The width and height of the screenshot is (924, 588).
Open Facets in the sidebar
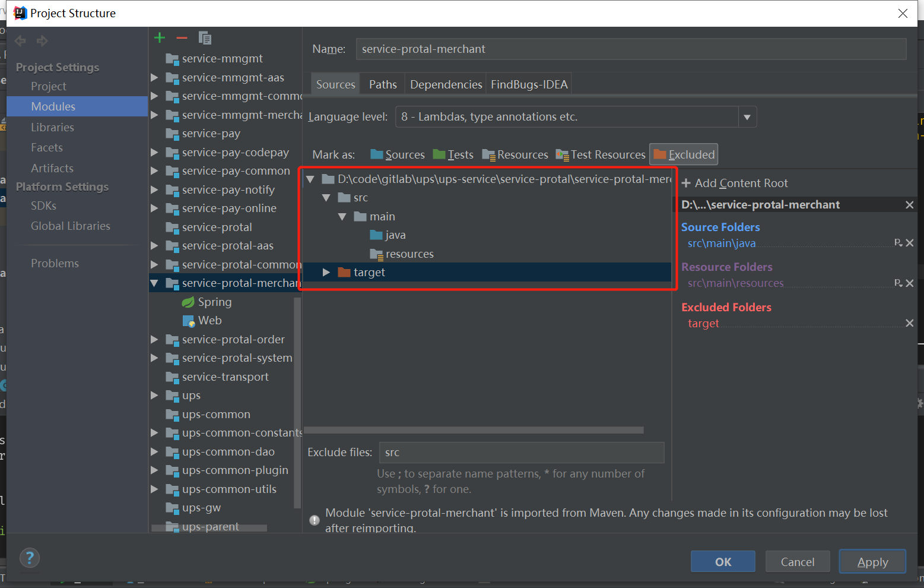47,147
